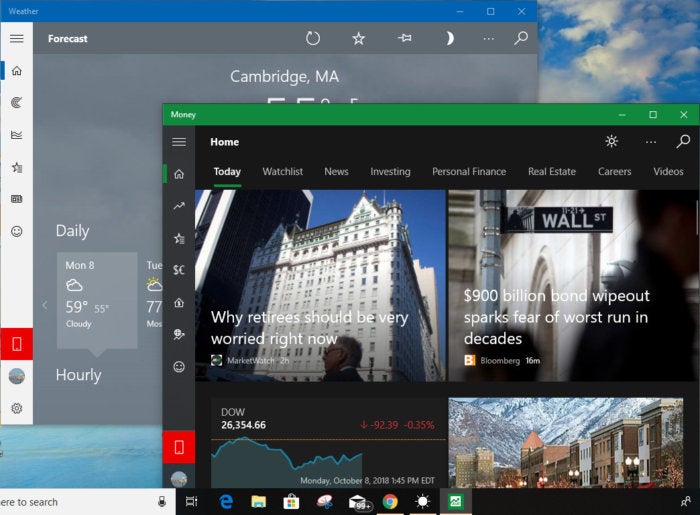
Task: Click Weather feedback smiley icon
Action: point(17,231)
